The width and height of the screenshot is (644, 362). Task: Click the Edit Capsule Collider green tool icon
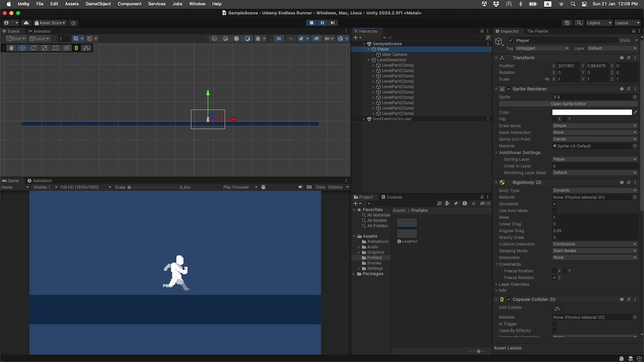pyautogui.click(x=76, y=48)
